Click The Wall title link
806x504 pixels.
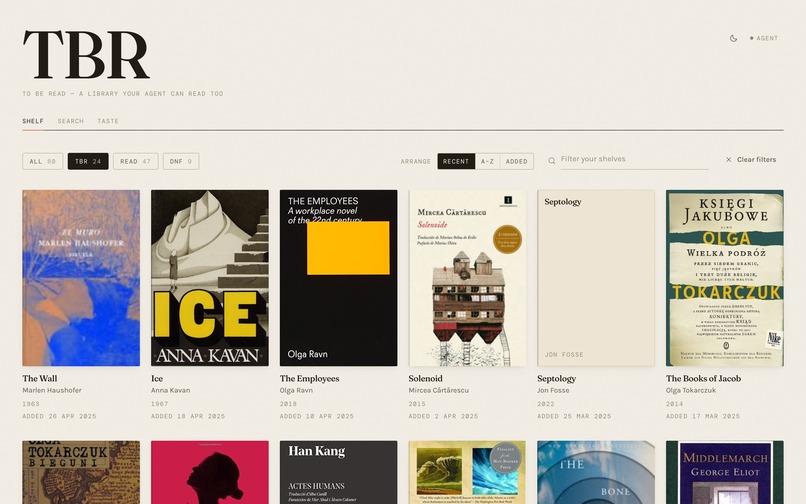click(x=40, y=379)
